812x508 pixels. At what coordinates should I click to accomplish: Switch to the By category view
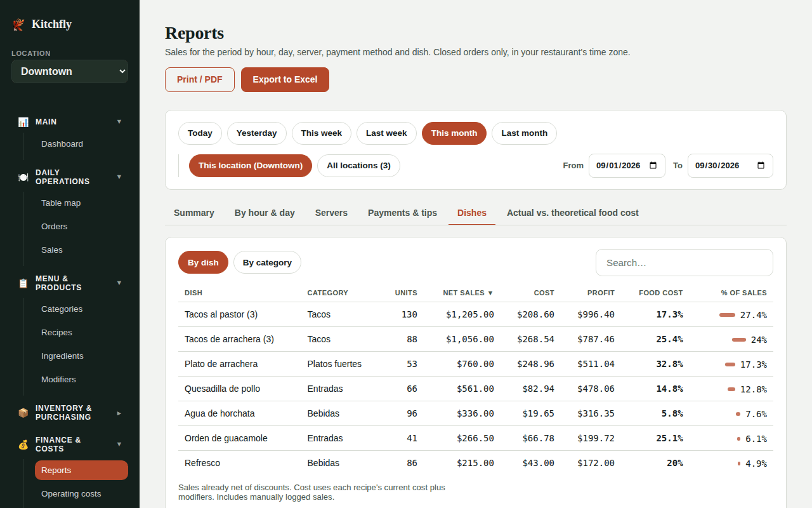pyautogui.click(x=267, y=262)
